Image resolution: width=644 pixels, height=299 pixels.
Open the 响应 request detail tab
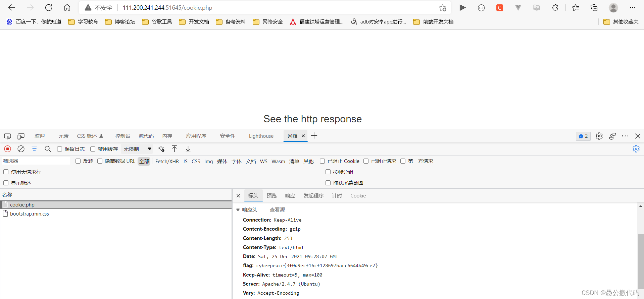(x=290, y=196)
